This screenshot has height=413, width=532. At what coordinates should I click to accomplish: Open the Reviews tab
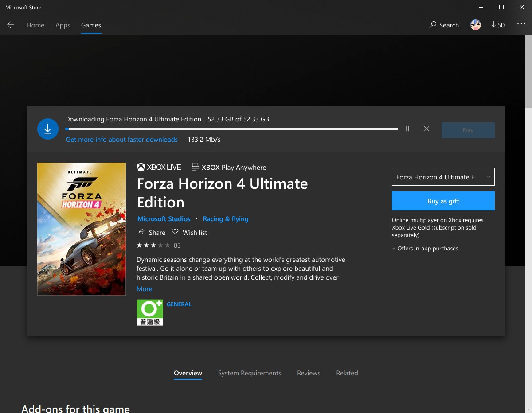(309, 373)
